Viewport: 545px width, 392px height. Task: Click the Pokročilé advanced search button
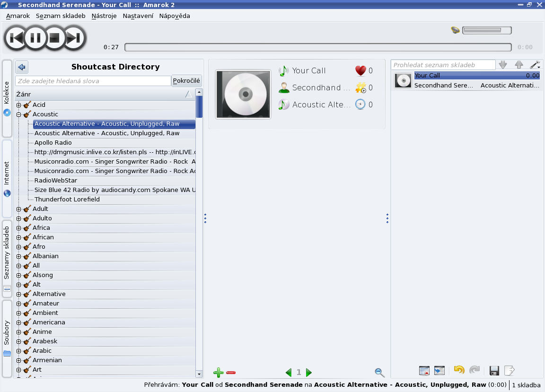tap(186, 81)
